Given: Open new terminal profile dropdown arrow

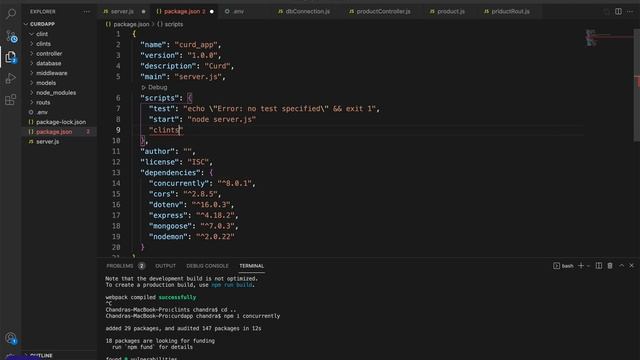Looking at the screenshot, I should [588, 266].
